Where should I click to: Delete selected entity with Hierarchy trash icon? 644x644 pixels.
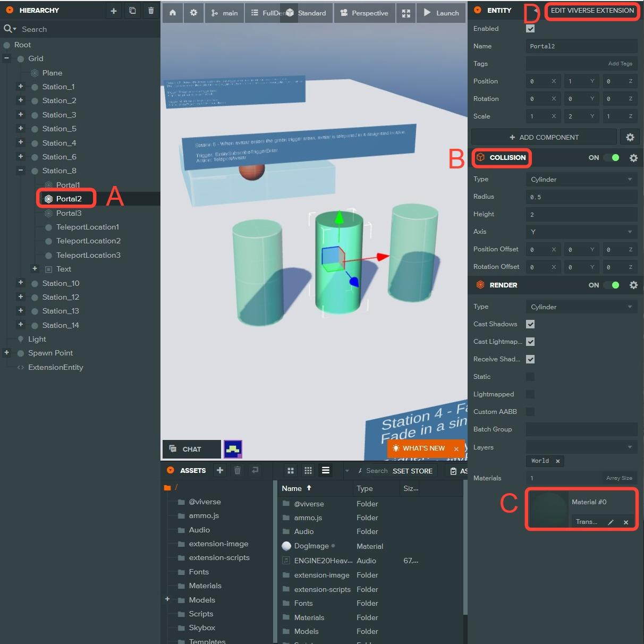click(x=151, y=11)
